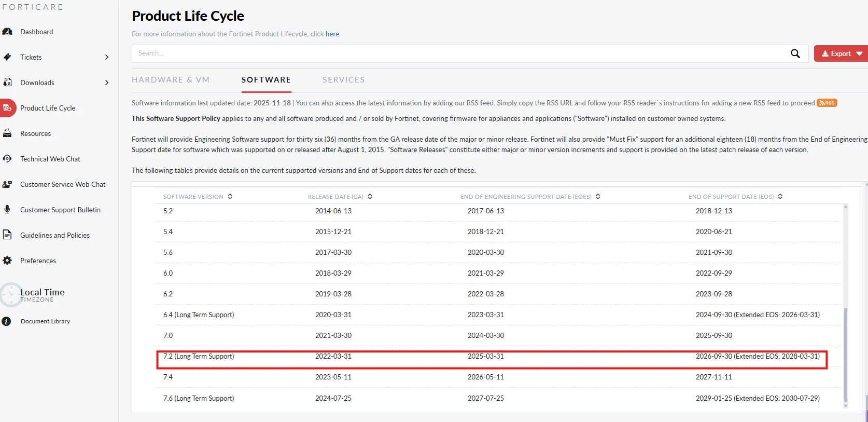
Task: Click the Document Library info icon
Action: [6, 321]
